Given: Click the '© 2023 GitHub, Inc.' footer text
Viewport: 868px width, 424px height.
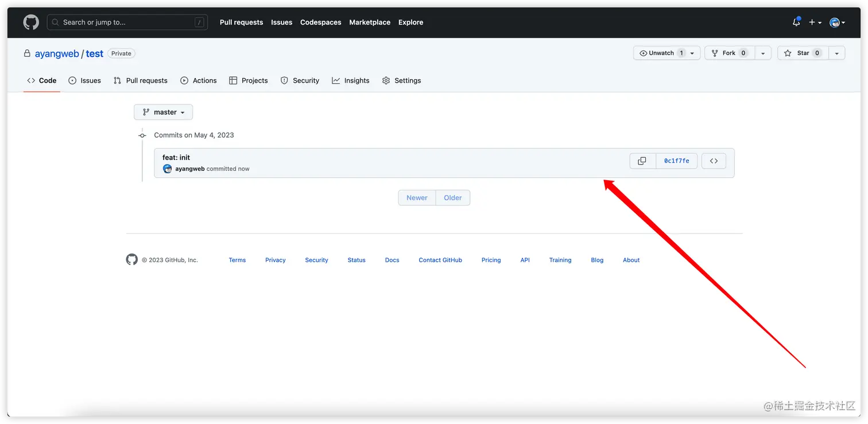Looking at the screenshot, I should [x=170, y=260].
